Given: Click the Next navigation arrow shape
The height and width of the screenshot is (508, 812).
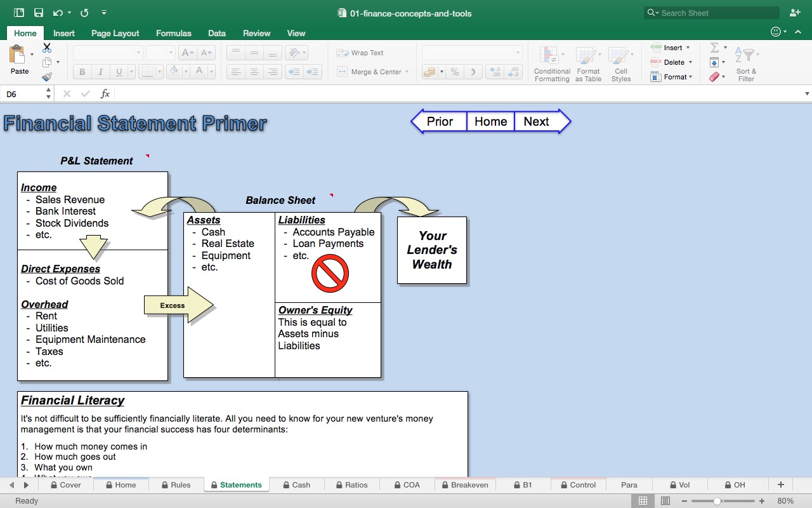Looking at the screenshot, I should click(536, 121).
